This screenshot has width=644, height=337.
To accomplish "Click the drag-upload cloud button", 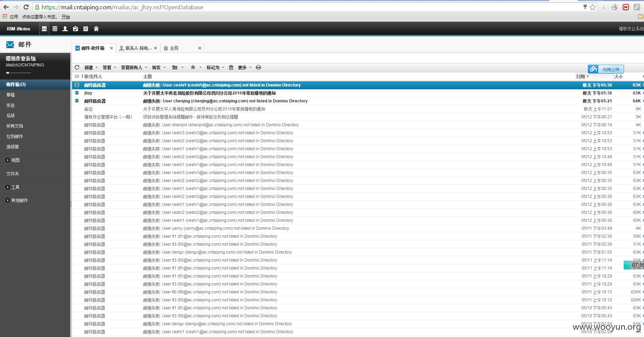I will 606,69.
